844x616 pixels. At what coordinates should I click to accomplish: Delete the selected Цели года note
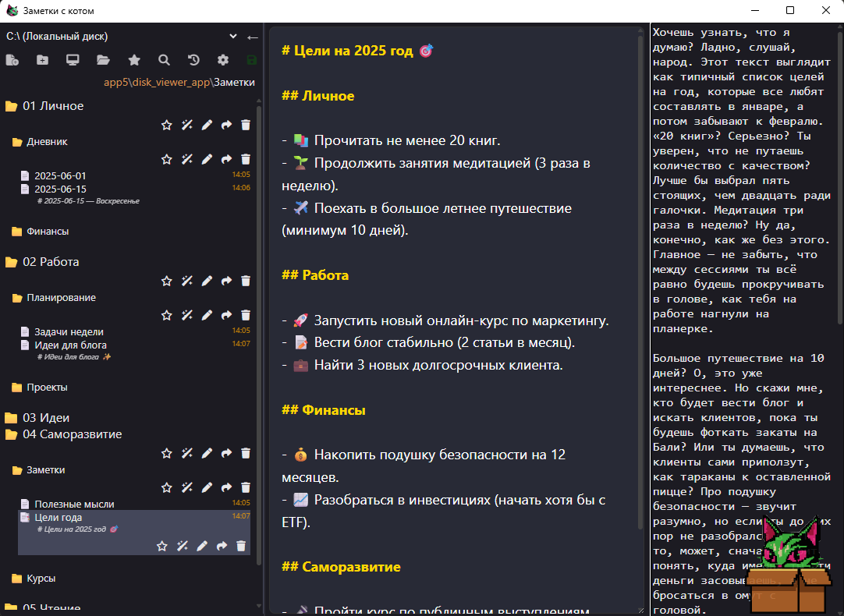click(241, 546)
